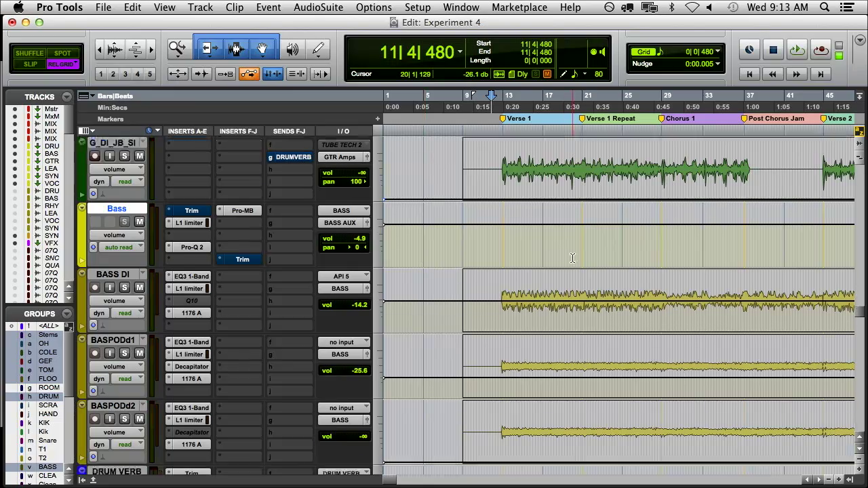Select the Trim tool

pos(210,49)
